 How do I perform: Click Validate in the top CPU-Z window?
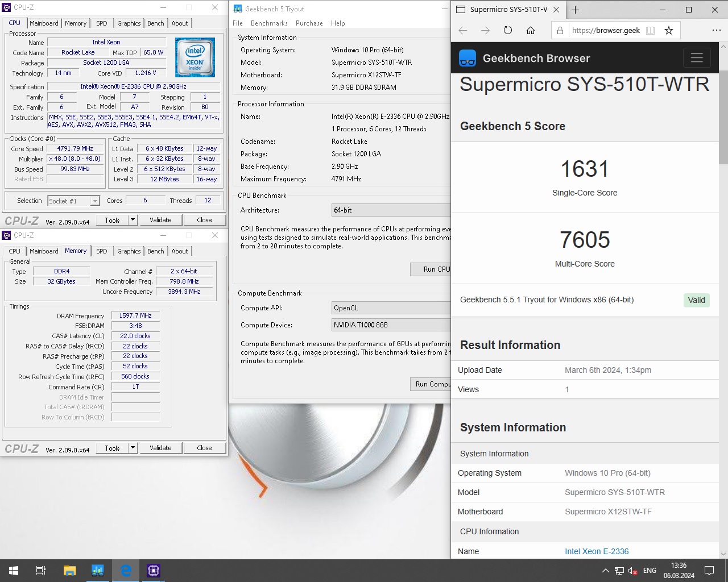[160, 220]
